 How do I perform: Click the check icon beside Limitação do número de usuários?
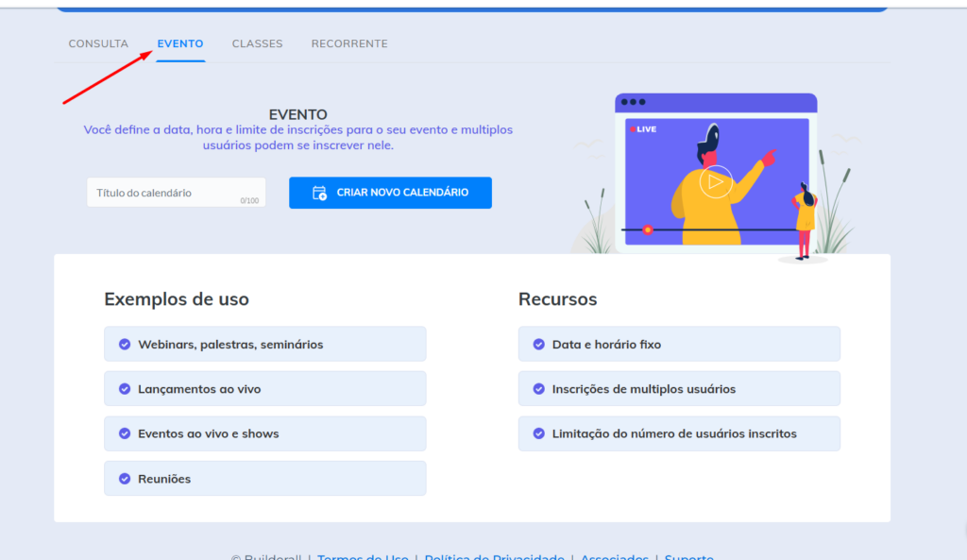[x=539, y=433]
